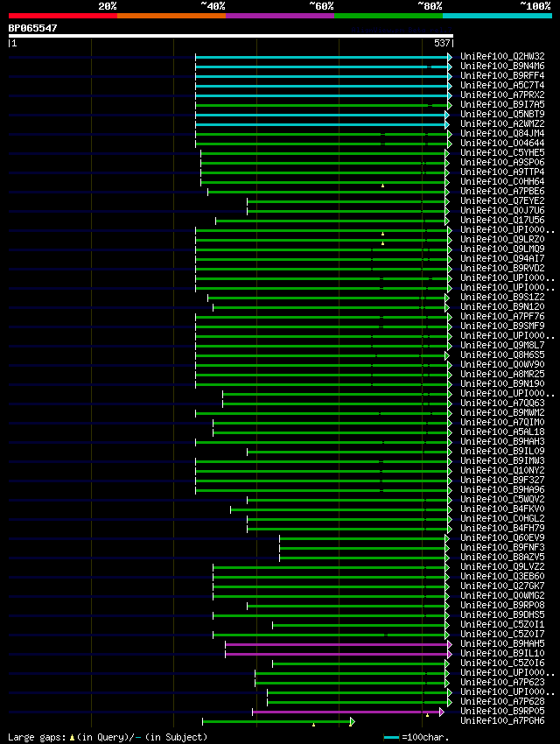Select the UniRef100_Q84JM4 label
The image size is (560, 744).
click(x=502, y=133)
